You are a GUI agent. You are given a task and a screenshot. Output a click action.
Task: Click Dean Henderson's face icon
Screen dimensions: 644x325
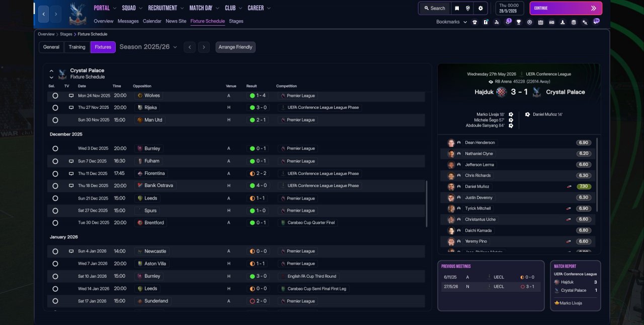451,143
